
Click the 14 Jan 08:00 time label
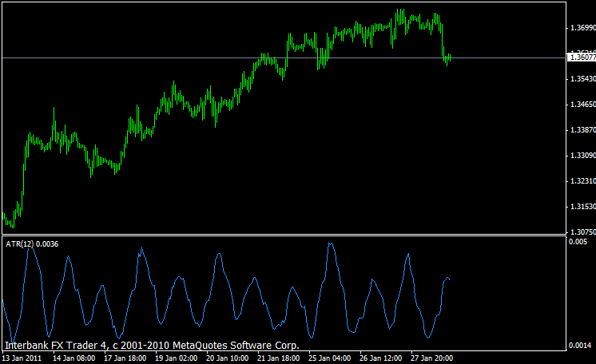(x=74, y=358)
